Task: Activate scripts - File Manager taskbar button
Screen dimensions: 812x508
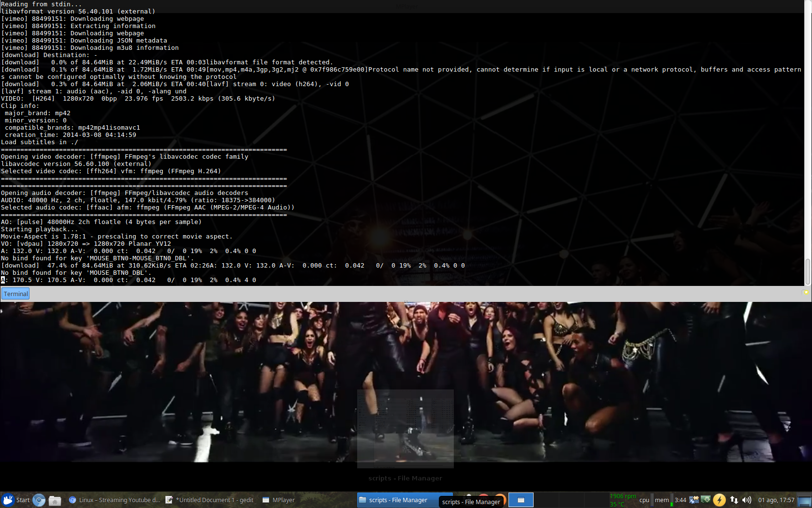Action: click(398, 500)
